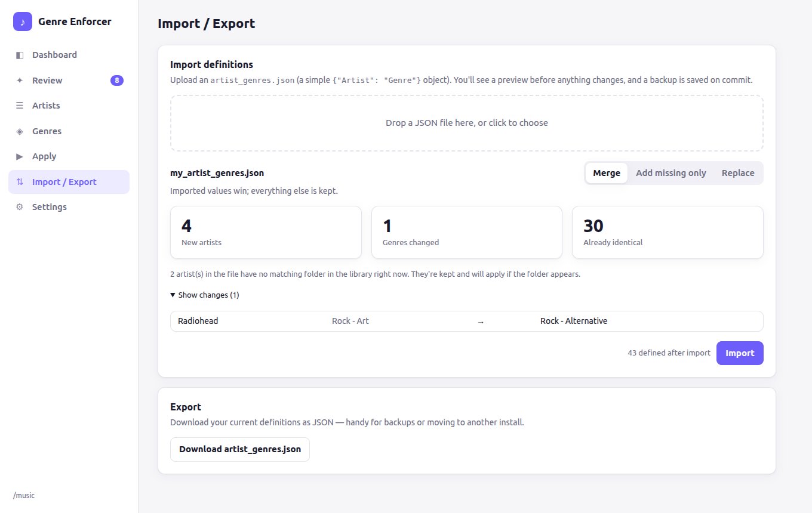
Task: Click the Review sparkle icon
Action: [20, 81]
